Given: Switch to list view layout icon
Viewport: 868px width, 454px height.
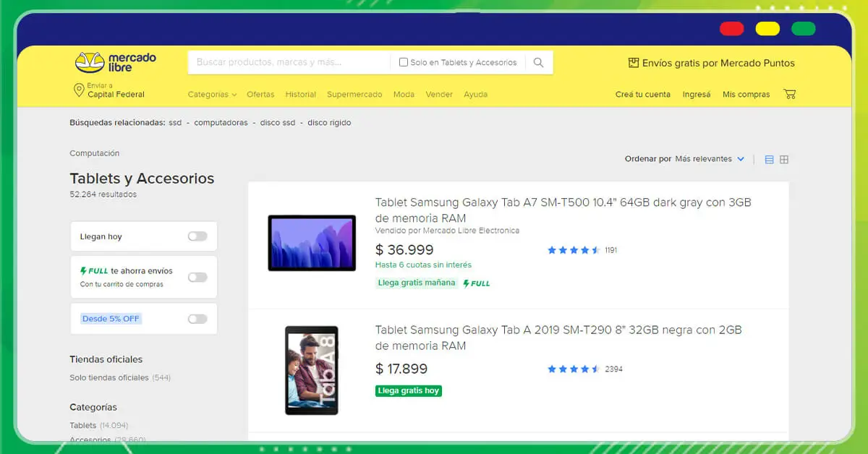Looking at the screenshot, I should tap(769, 159).
